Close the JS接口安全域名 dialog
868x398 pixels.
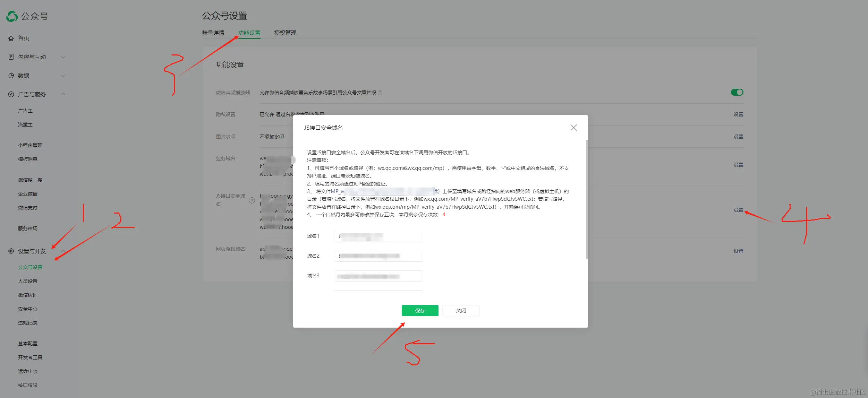click(573, 128)
